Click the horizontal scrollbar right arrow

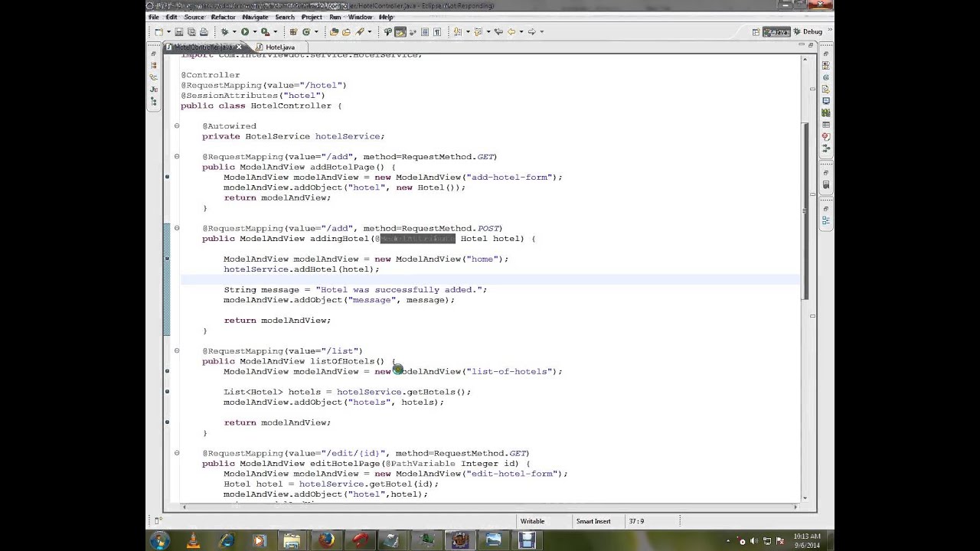[x=795, y=507]
